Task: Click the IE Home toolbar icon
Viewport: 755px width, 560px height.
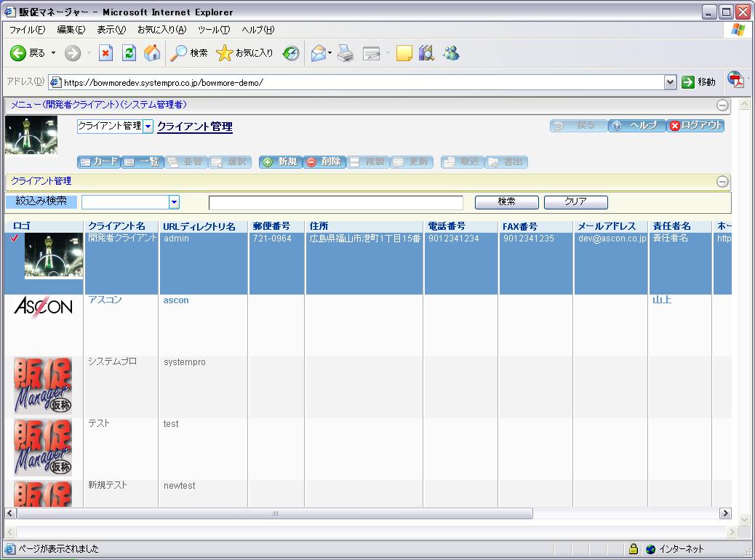Action: (152, 53)
